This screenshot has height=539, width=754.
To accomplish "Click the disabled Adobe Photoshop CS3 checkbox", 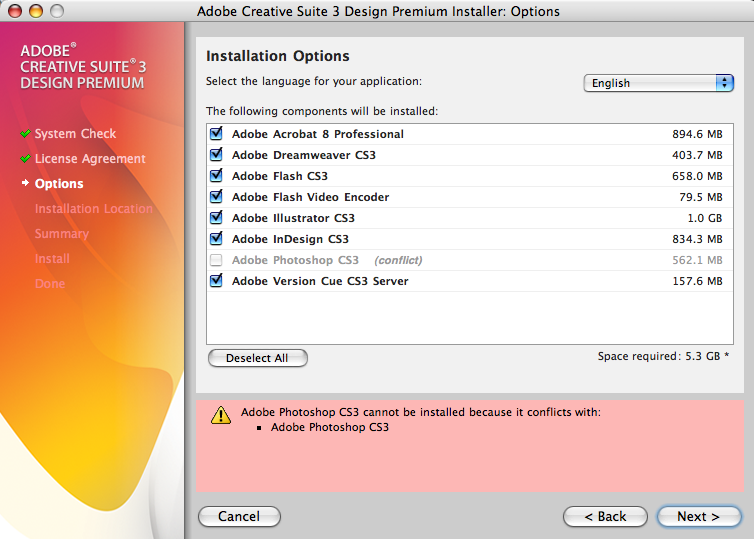I will coord(216,260).
